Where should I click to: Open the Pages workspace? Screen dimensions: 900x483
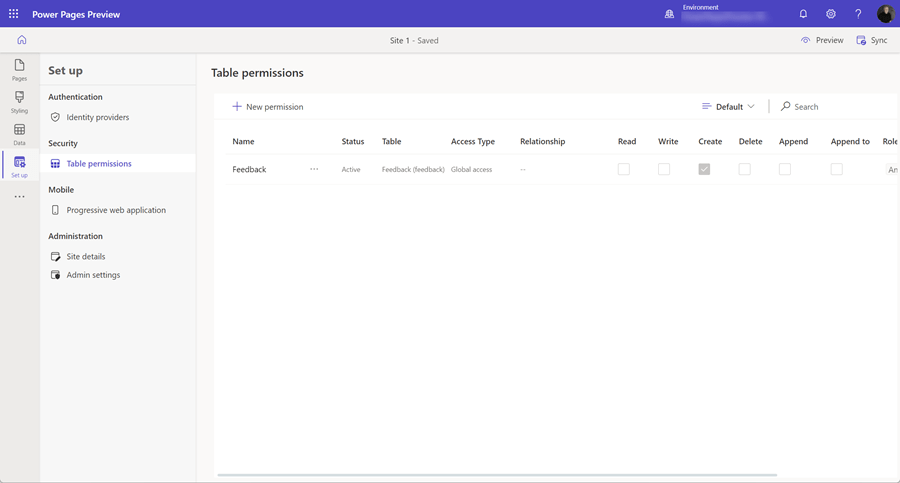(19, 70)
